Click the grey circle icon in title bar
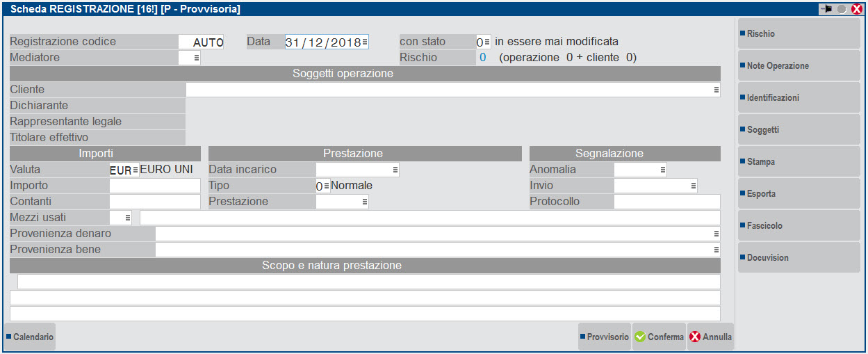868x354 pixels. 842,9
